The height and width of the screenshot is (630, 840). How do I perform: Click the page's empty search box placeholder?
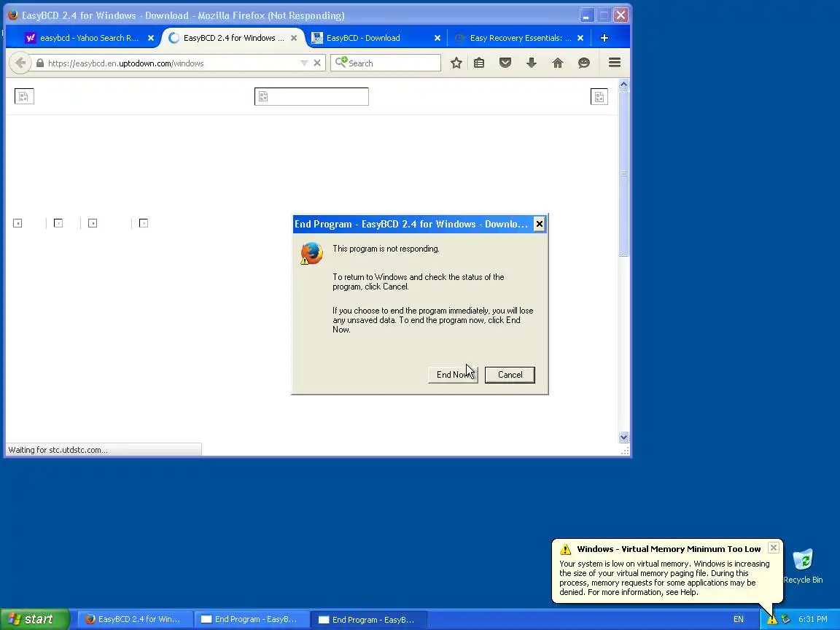[311, 96]
